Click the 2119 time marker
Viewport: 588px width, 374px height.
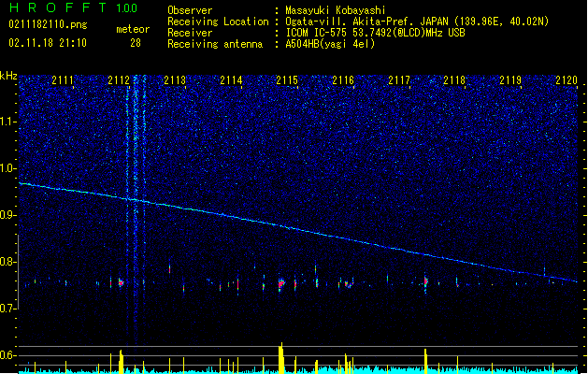(x=510, y=79)
